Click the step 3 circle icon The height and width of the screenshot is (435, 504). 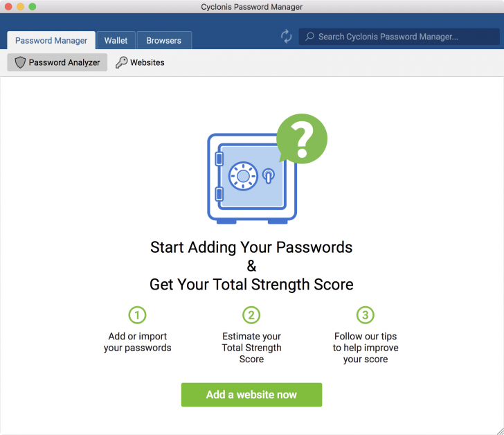366,314
